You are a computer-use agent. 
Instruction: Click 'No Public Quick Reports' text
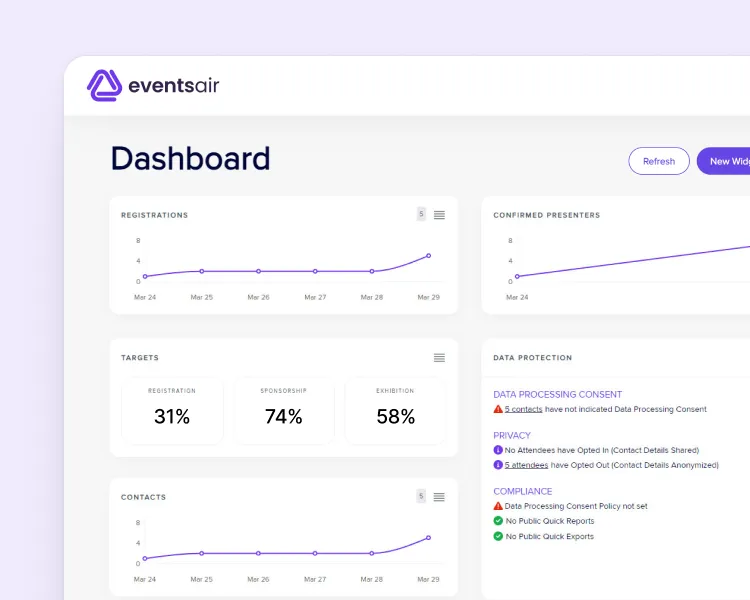550,521
